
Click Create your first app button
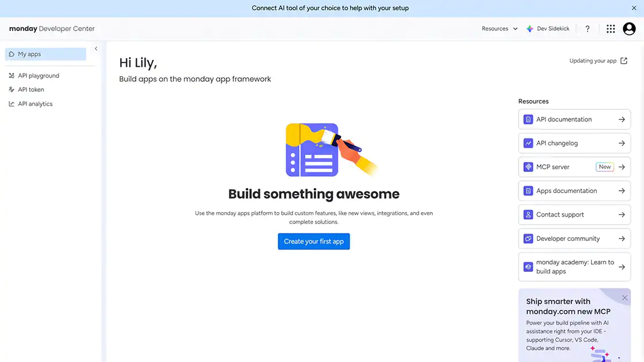(314, 241)
